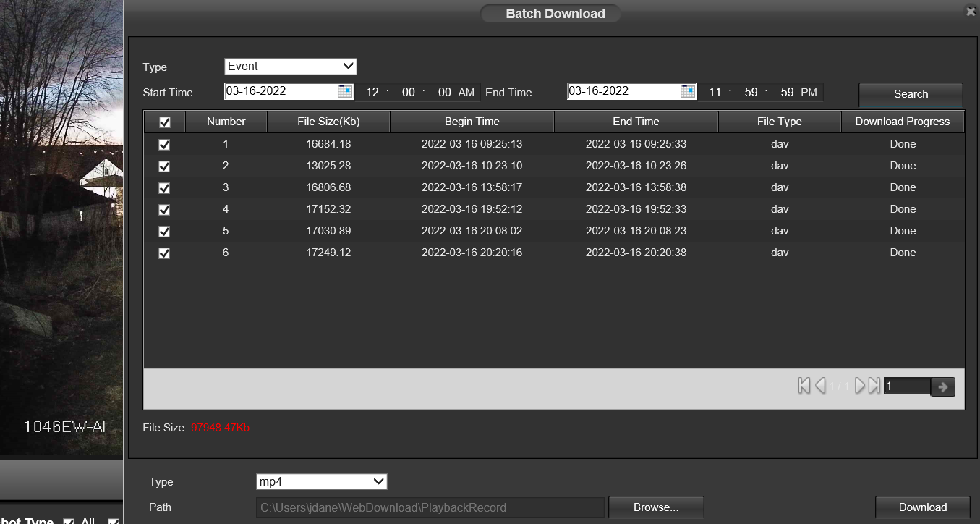980x524 pixels.
Task: Sort by File Size(Kb) column header
Action: pyautogui.click(x=328, y=122)
